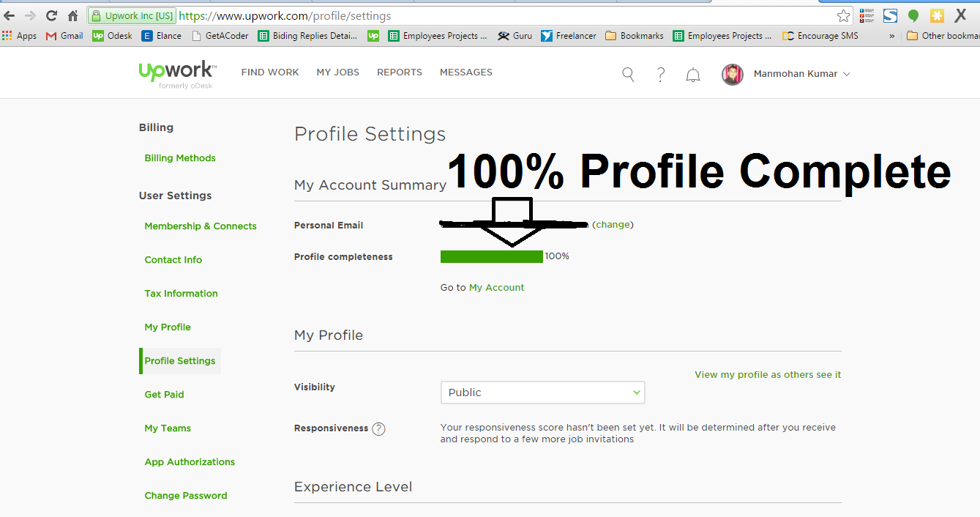Open the Odesk bookmark
Image resolution: width=980 pixels, height=517 pixels.
tap(113, 36)
